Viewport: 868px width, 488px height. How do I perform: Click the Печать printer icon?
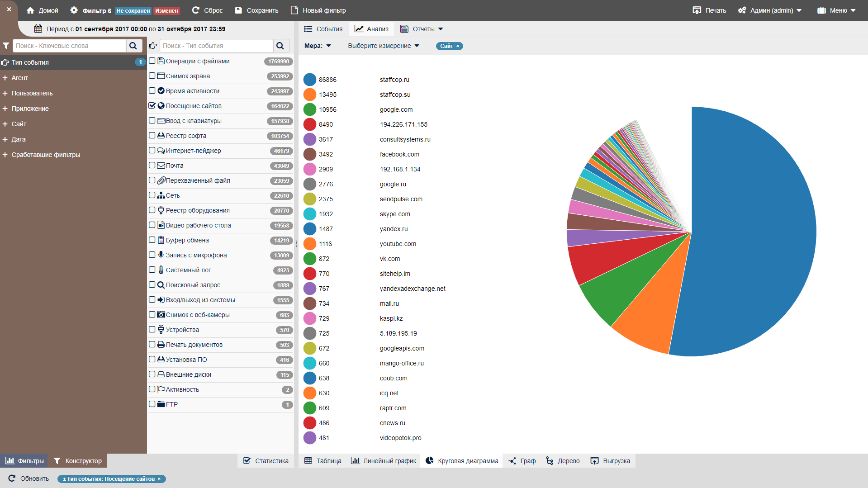point(697,10)
